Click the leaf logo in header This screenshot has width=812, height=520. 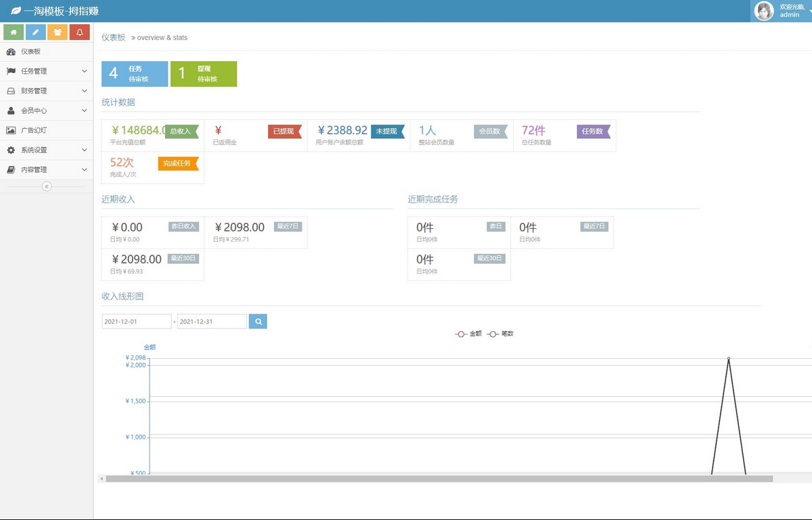(x=16, y=11)
